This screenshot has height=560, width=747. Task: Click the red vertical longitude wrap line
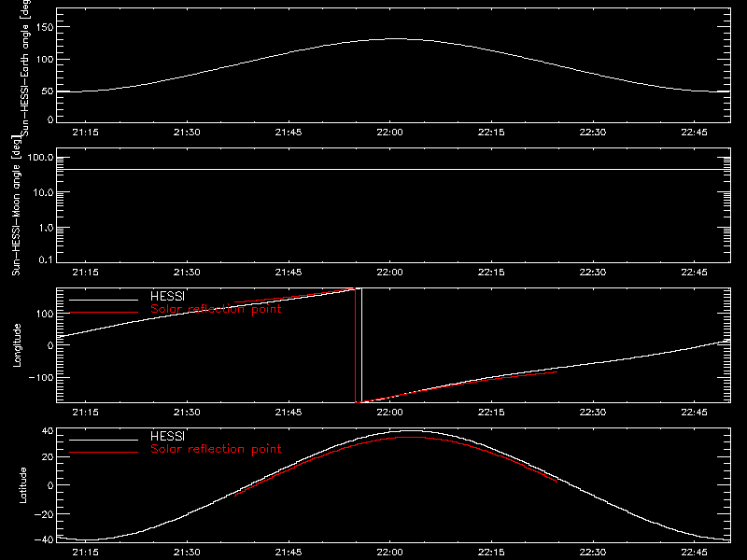pyautogui.click(x=356, y=345)
